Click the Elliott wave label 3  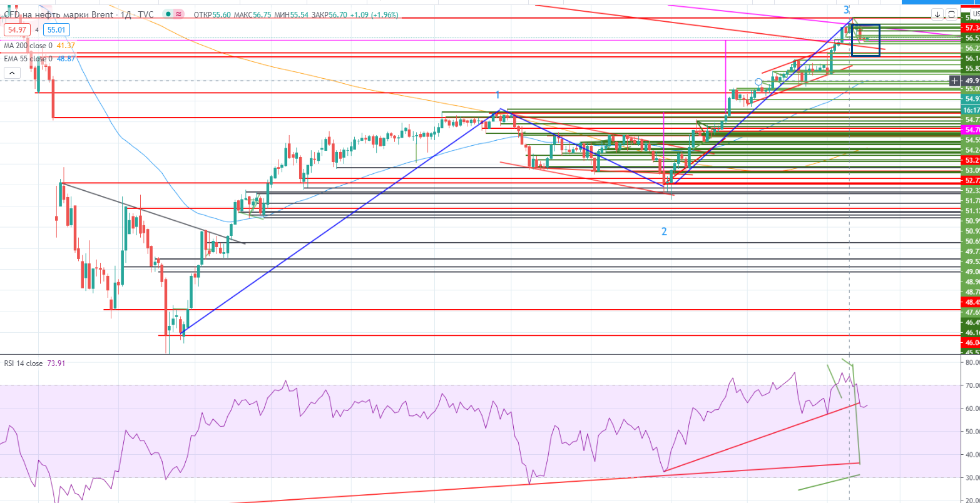click(x=846, y=9)
